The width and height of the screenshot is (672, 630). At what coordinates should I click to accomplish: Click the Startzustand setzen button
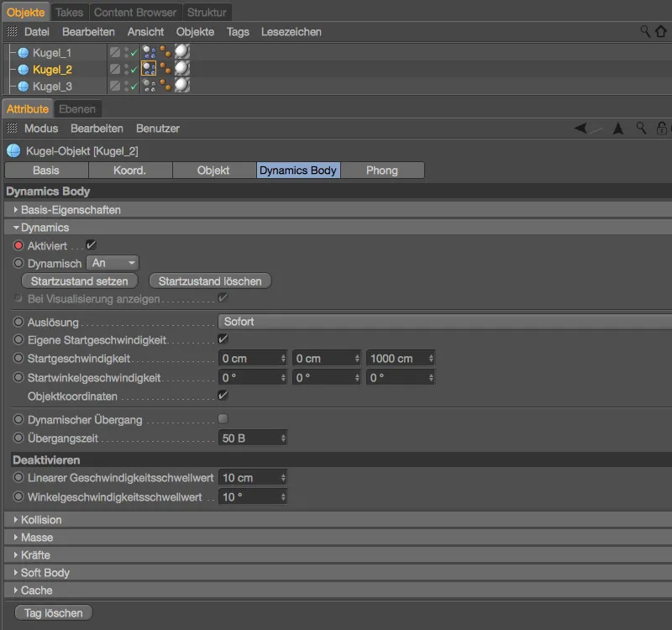click(79, 281)
